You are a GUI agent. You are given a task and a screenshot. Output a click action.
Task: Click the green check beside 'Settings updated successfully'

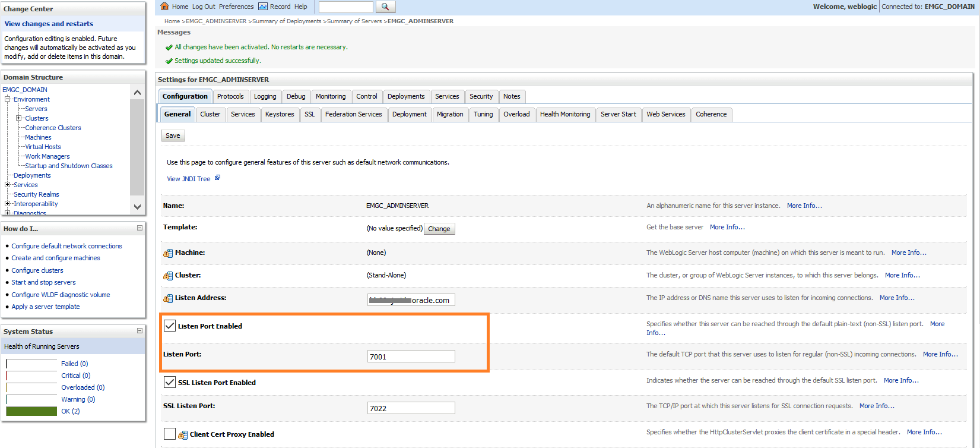169,61
